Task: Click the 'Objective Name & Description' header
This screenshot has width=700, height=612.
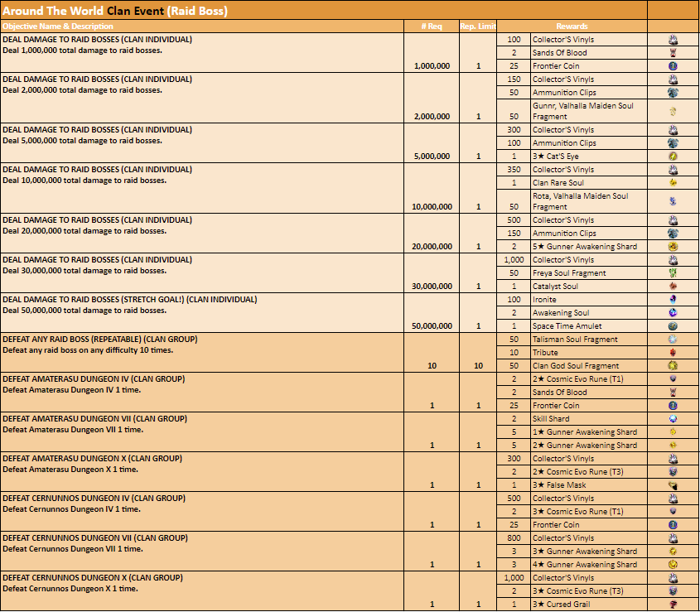Action: [58, 27]
